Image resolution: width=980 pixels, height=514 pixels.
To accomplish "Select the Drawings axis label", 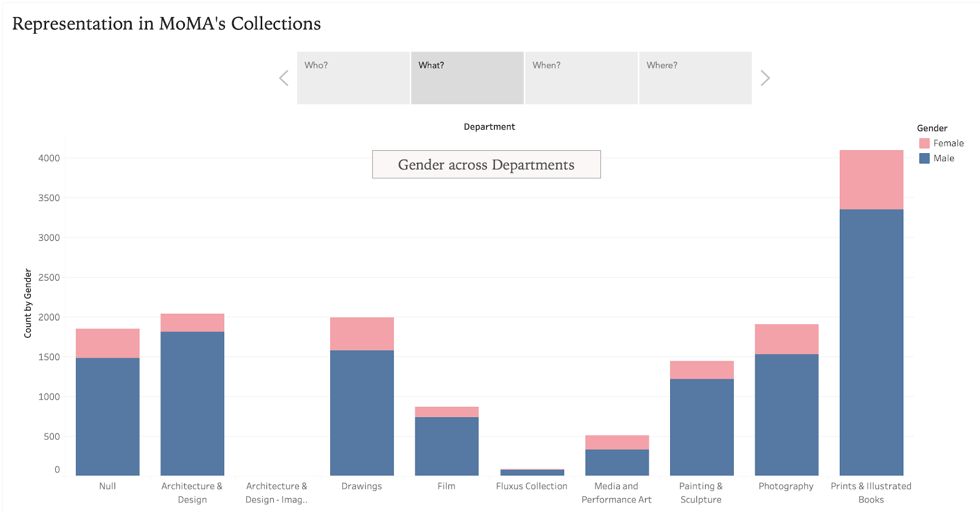I will (x=361, y=486).
